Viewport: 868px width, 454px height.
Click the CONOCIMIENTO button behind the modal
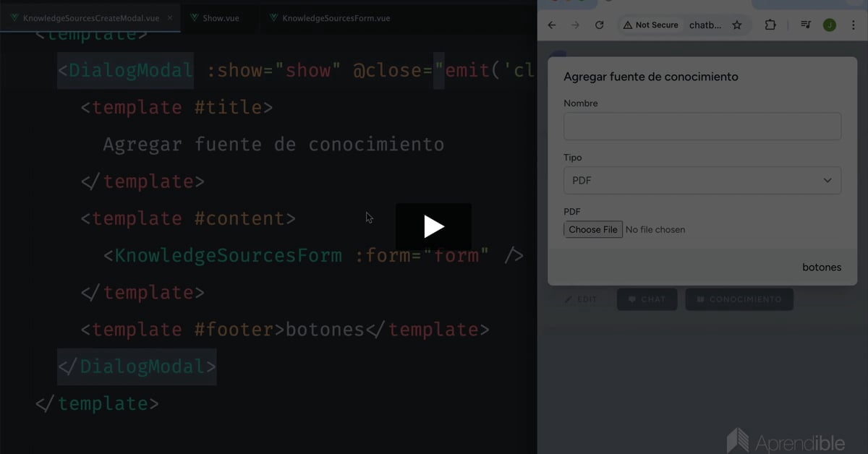pos(739,299)
